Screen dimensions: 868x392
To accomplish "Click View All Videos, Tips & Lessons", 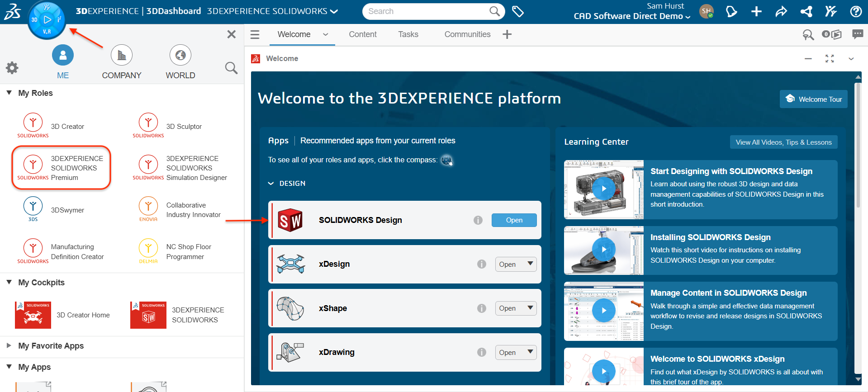I will tap(783, 142).
